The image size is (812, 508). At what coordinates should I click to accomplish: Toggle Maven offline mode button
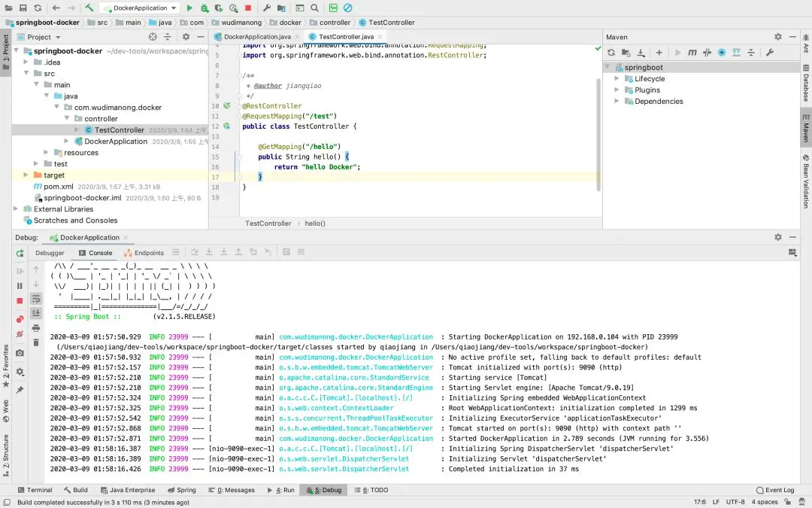coord(707,53)
